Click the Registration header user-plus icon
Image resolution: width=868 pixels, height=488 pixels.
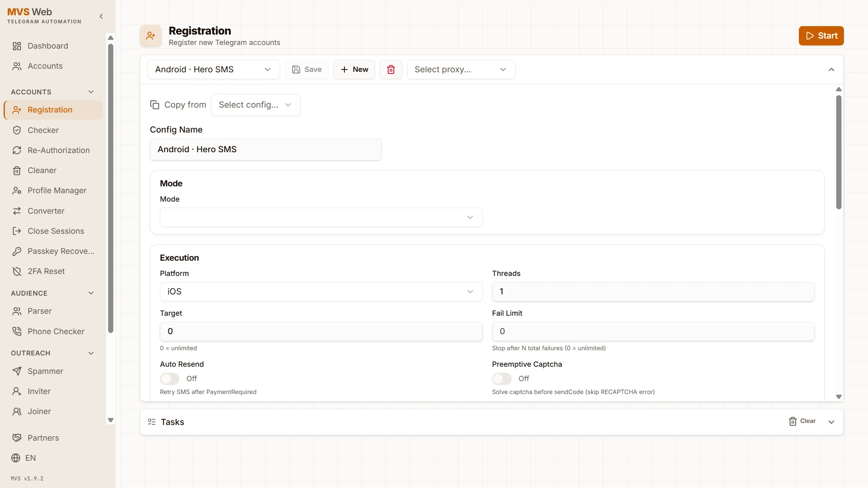(x=151, y=36)
